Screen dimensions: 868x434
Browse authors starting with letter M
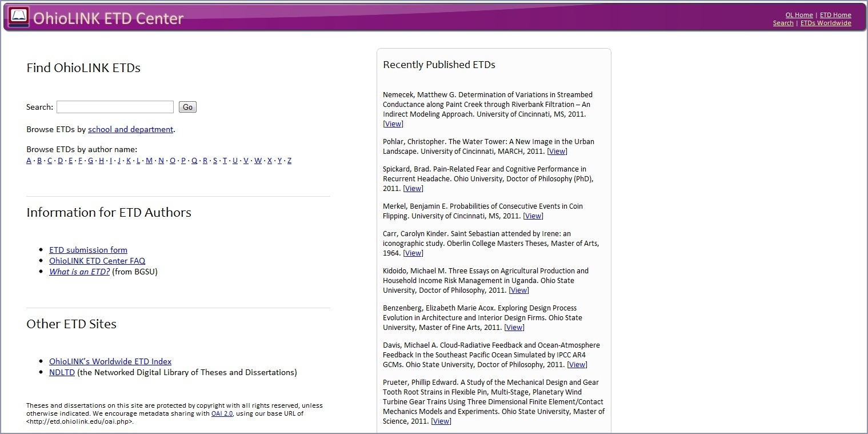pyautogui.click(x=149, y=160)
